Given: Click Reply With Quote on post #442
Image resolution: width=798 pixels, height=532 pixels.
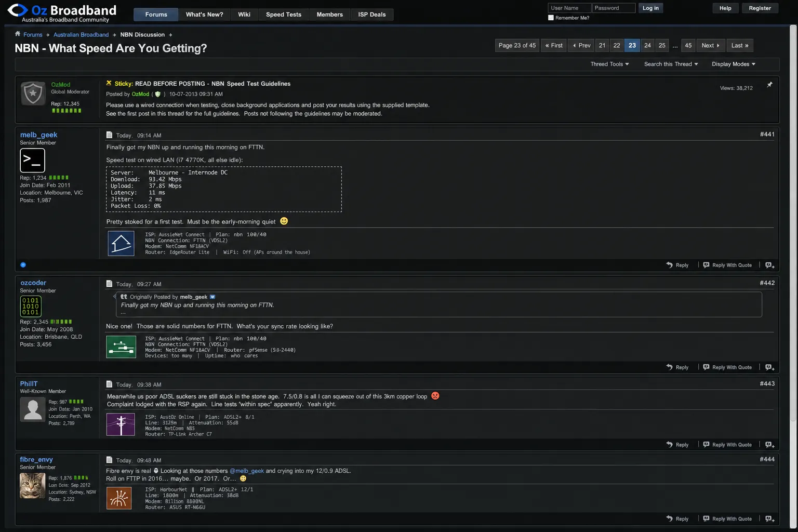Looking at the screenshot, I should [x=727, y=367].
